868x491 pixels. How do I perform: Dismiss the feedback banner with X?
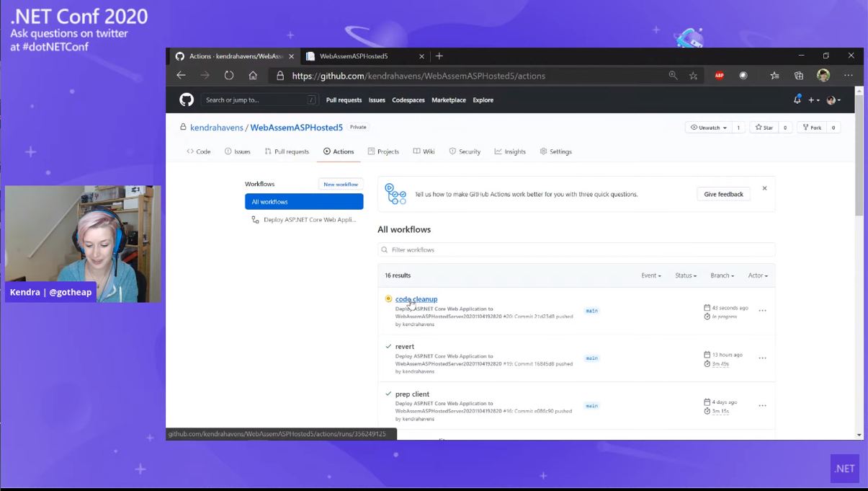click(x=764, y=188)
